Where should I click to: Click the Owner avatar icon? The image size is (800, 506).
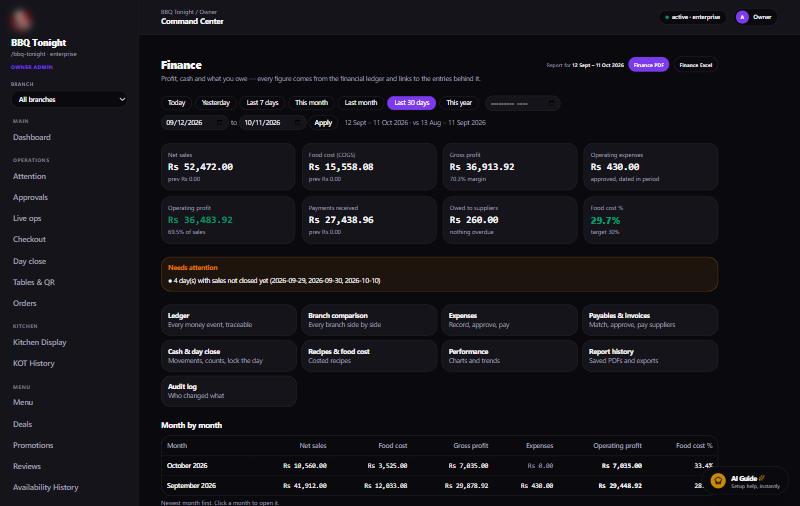click(x=742, y=17)
